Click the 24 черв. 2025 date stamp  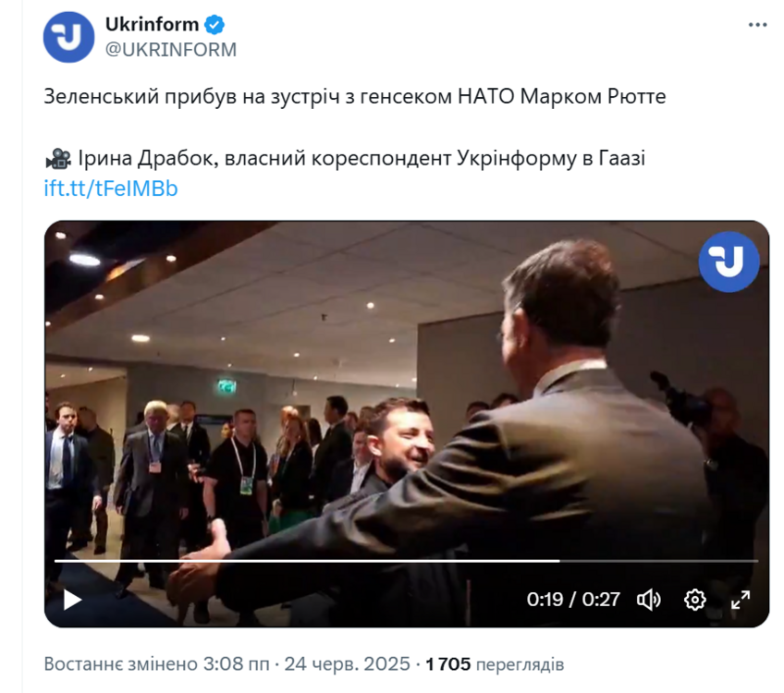coord(347,664)
